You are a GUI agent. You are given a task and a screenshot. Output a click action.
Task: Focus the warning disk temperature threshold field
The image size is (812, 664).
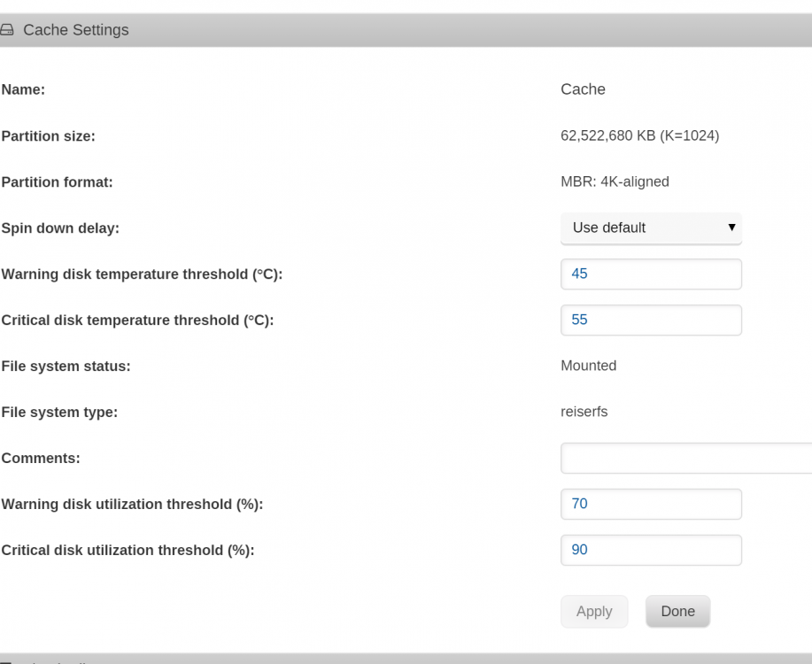[x=651, y=274]
